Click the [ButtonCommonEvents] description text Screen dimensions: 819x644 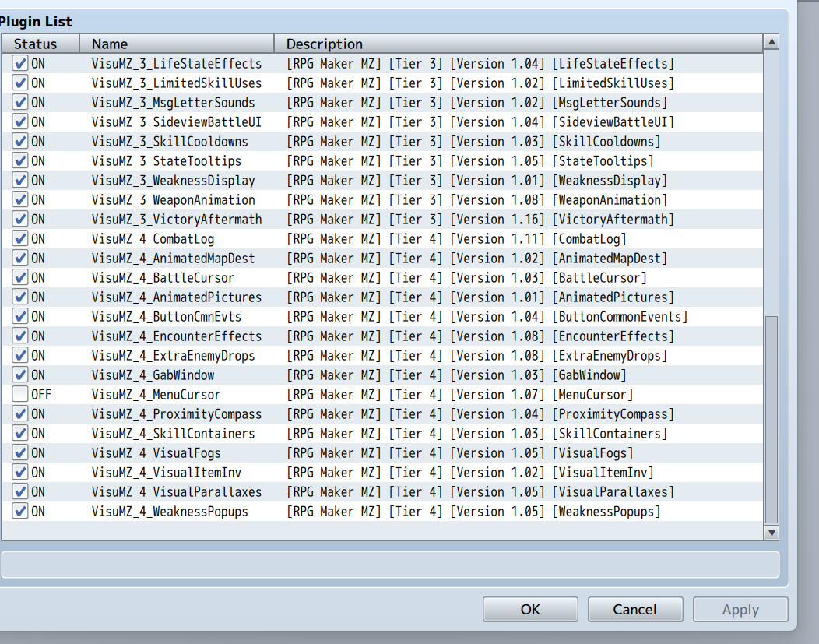(620, 316)
